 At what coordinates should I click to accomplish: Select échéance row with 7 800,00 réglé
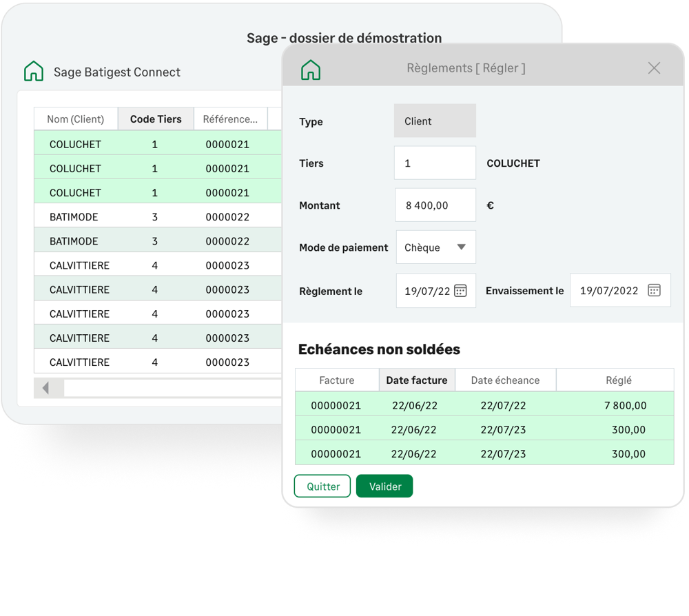point(484,404)
